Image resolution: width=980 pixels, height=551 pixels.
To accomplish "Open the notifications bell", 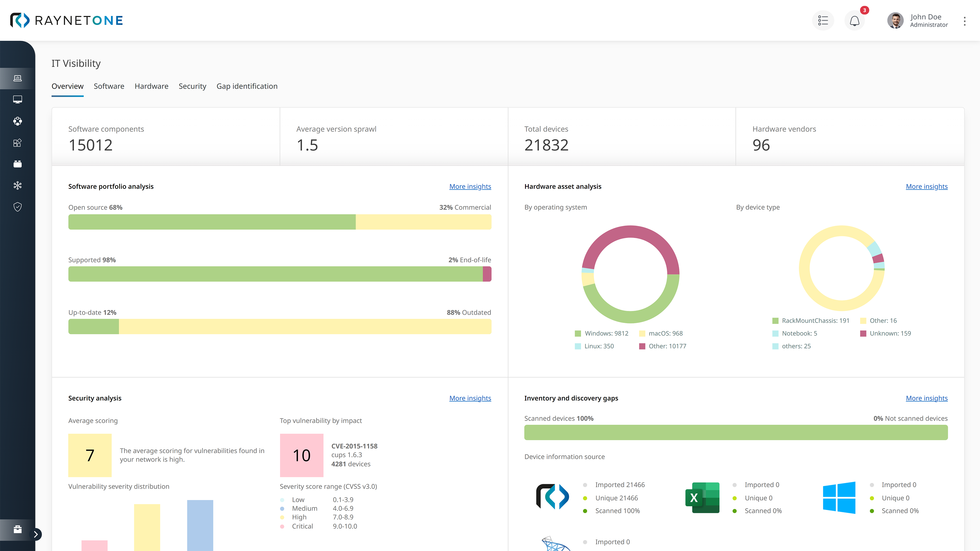I will pos(854,20).
